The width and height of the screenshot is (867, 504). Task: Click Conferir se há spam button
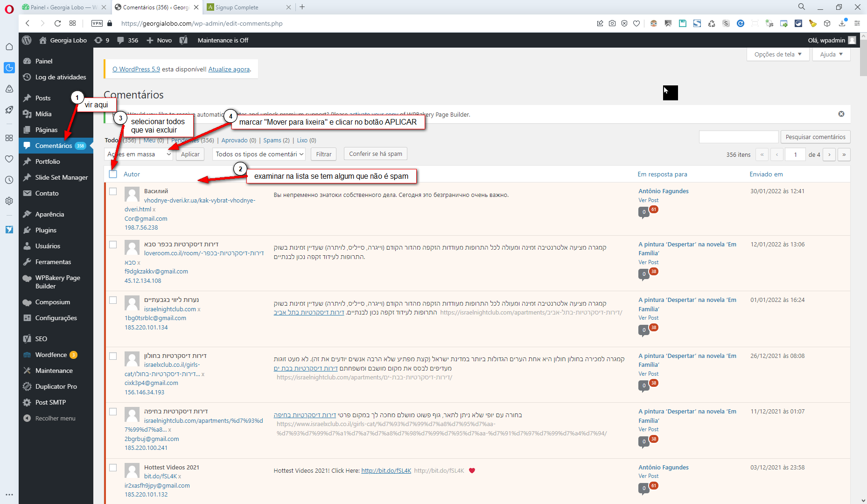tap(376, 154)
